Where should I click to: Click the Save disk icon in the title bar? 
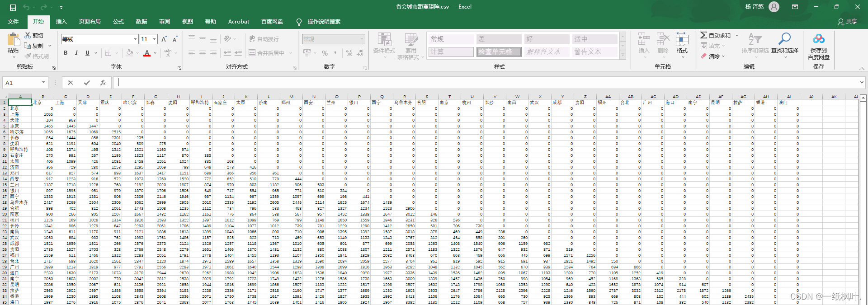click(13, 7)
